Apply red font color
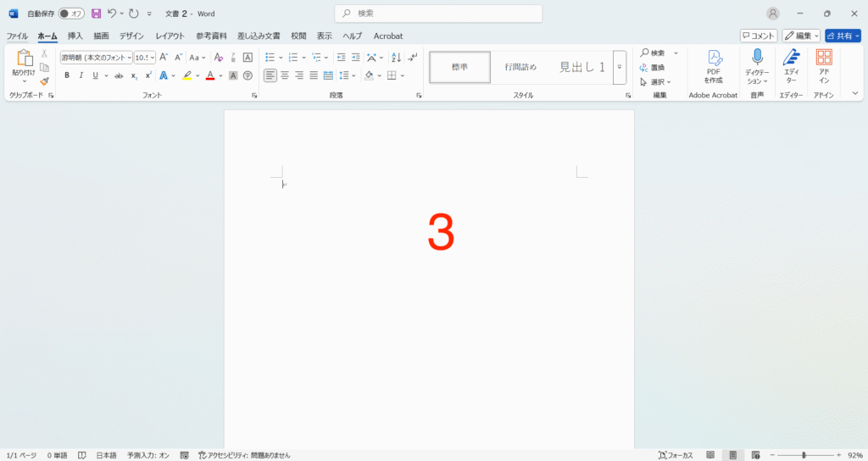 (210, 75)
